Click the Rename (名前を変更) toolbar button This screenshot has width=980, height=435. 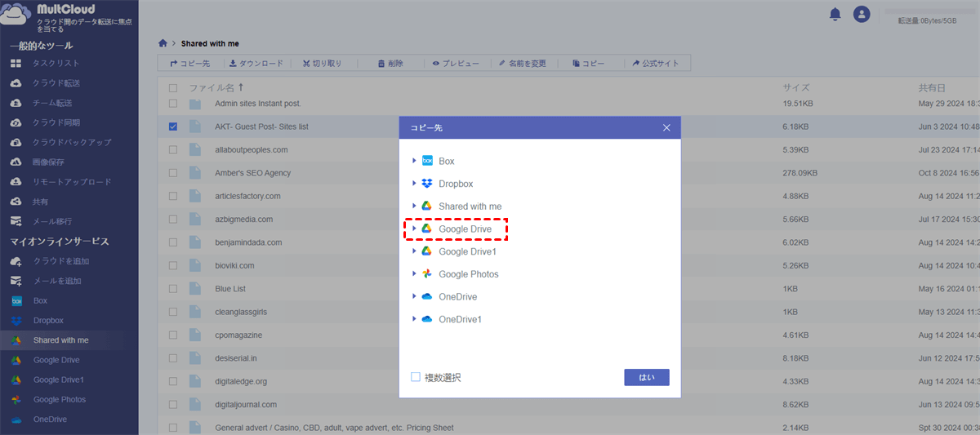coord(521,63)
